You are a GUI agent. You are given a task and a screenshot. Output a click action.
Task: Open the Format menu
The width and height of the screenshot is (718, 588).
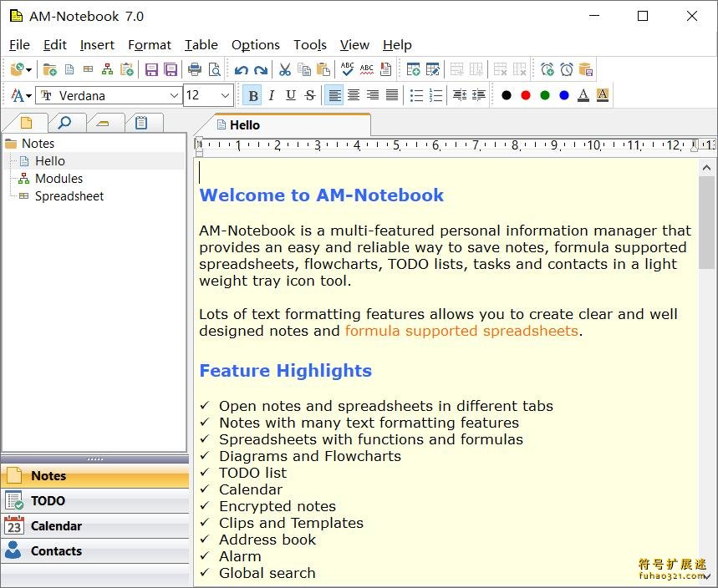click(150, 45)
